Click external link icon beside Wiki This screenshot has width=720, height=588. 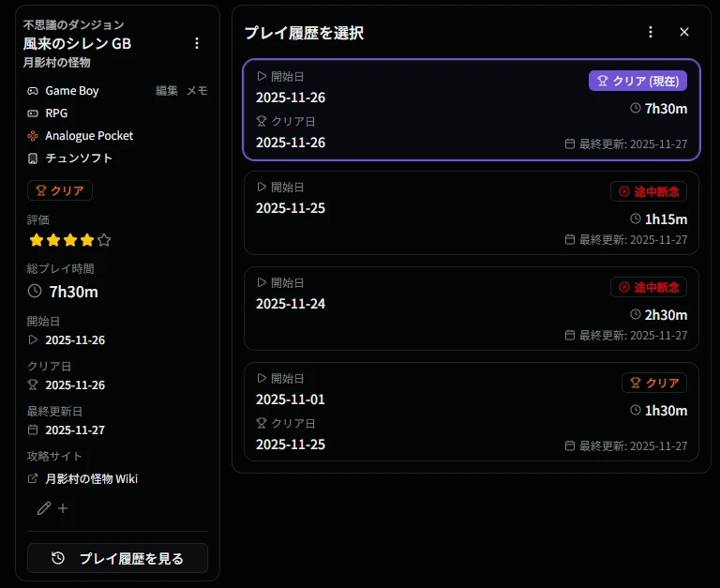(33, 478)
